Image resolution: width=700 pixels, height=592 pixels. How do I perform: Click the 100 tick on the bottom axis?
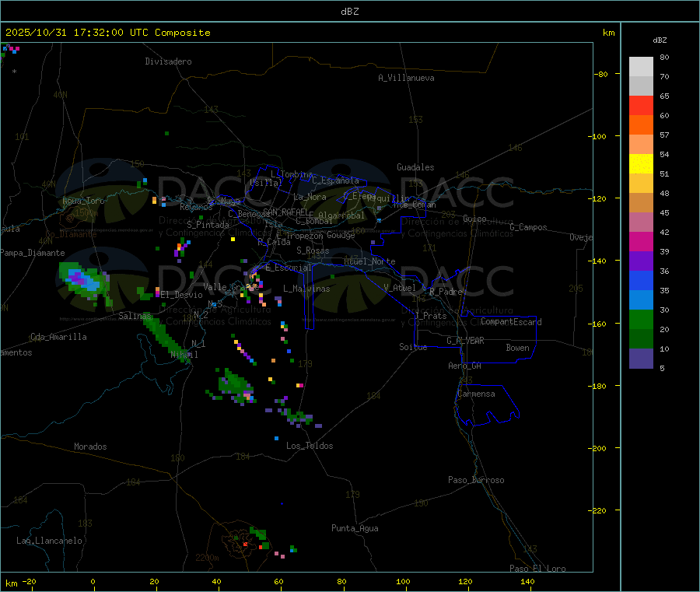point(403,581)
